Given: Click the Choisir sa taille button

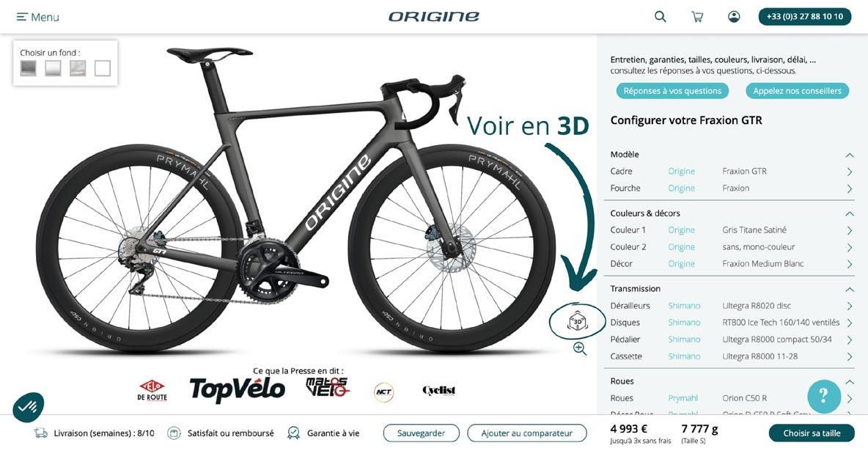Looking at the screenshot, I should click(x=812, y=433).
